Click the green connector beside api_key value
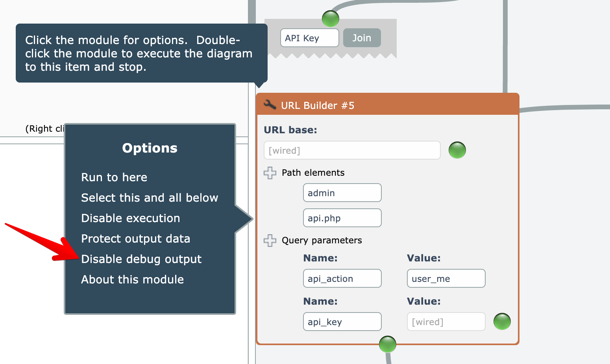Screen dimensions: 610x364 [502, 322]
